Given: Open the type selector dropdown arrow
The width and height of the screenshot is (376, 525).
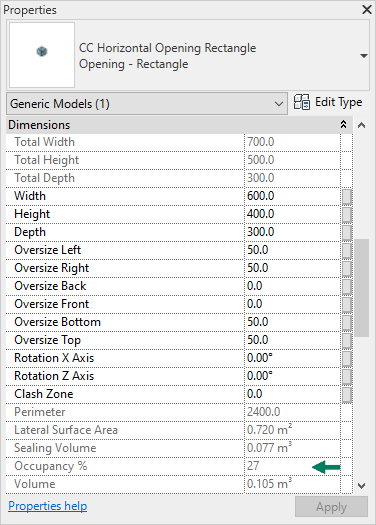Looking at the screenshot, I should (364, 56).
